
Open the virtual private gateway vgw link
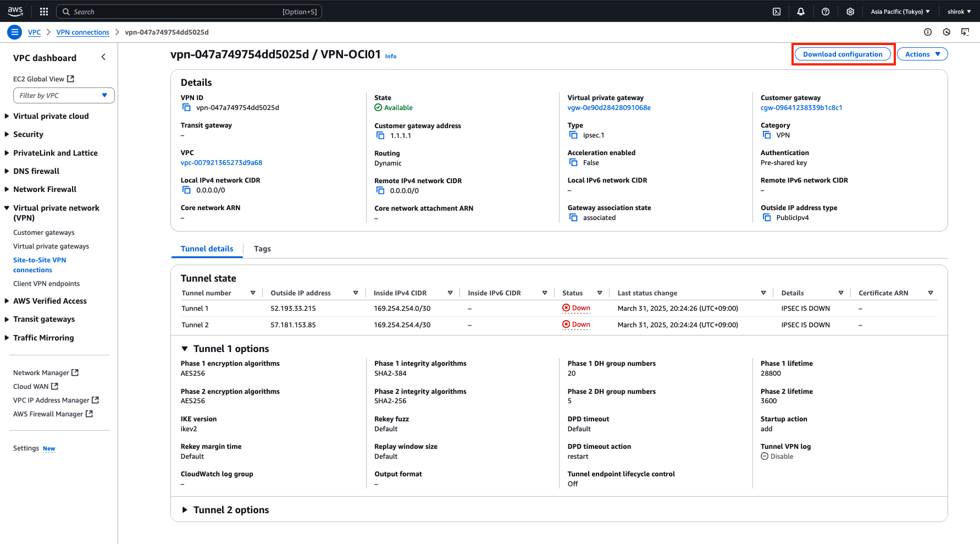[x=609, y=107]
